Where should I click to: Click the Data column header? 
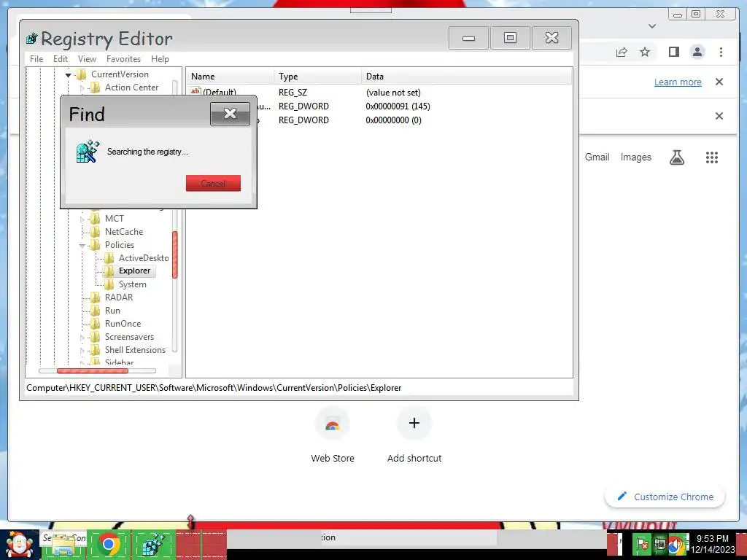(467, 76)
